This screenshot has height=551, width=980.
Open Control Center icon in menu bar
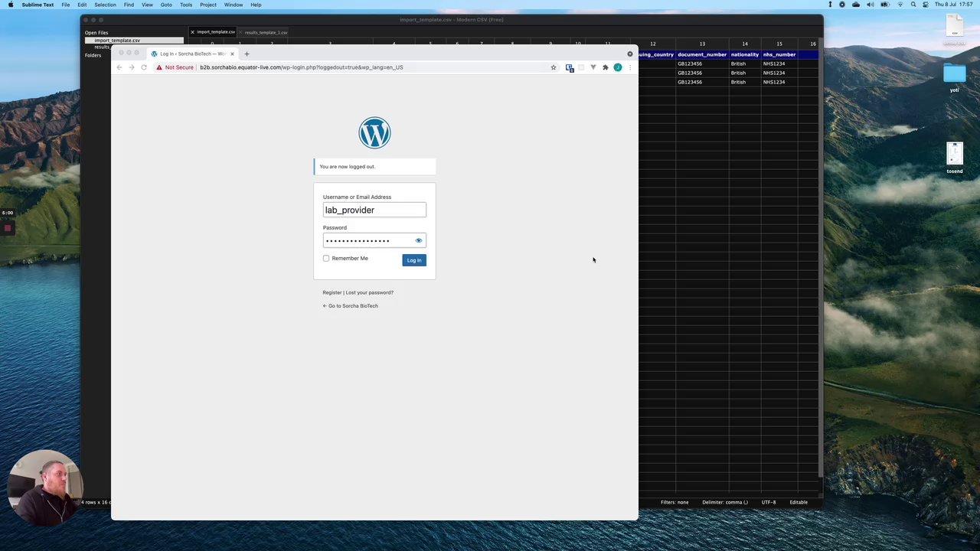point(926,5)
